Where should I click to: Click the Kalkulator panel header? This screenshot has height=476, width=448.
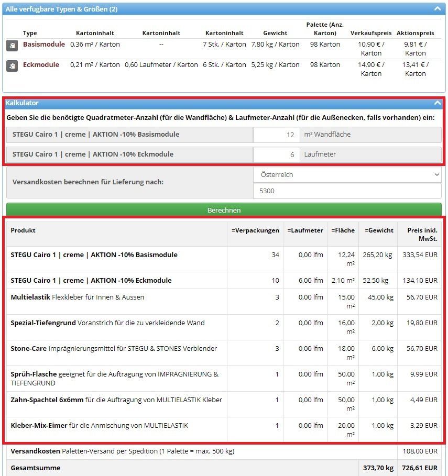224,103
